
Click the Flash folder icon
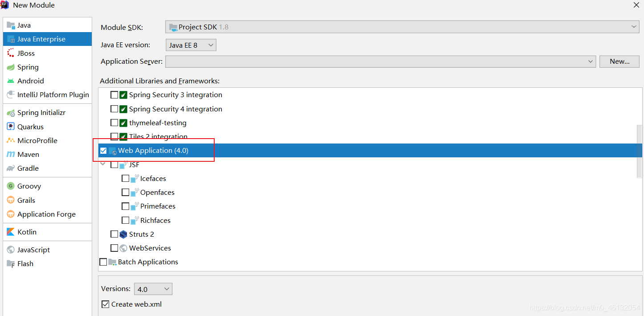coord(11,263)
